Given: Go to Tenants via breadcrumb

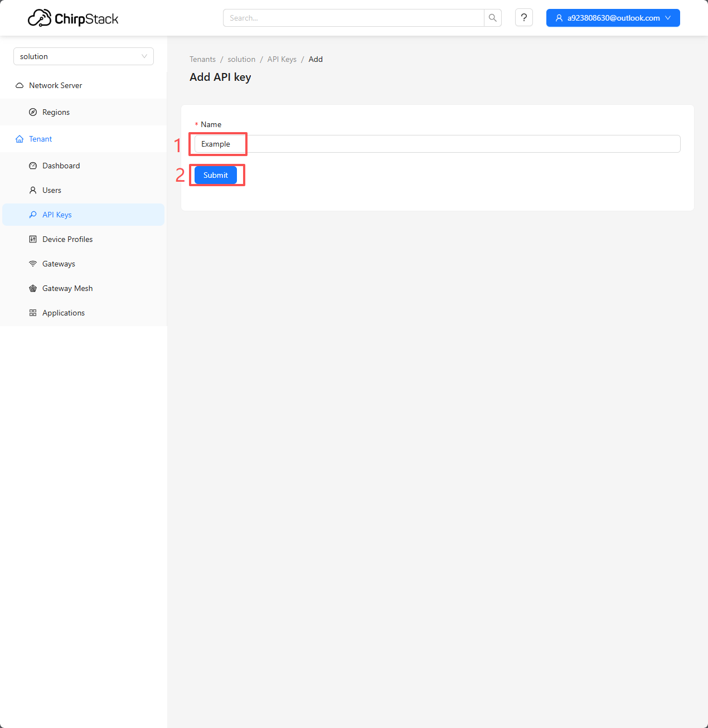Looking at the screenshot, I should click(202, 59).
